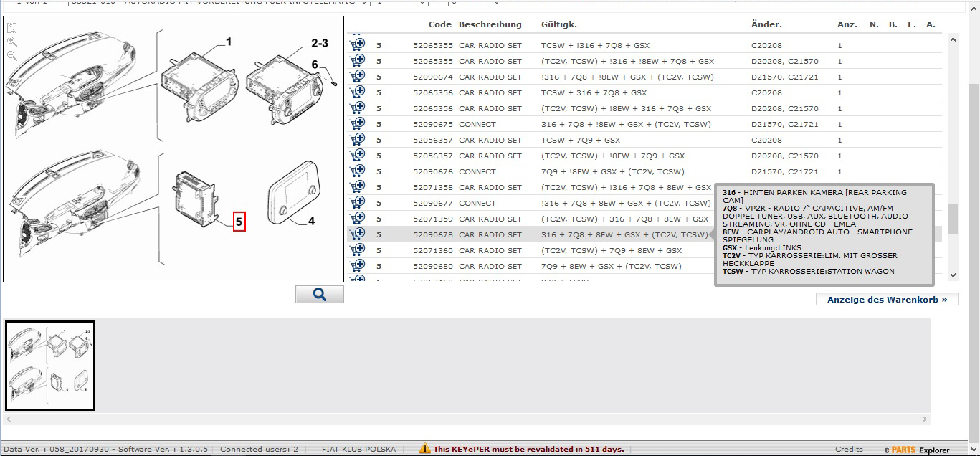The image size is (980, 456).
Task: Open the 'Anzeige des Warenkorb' link
Action: 887,300
